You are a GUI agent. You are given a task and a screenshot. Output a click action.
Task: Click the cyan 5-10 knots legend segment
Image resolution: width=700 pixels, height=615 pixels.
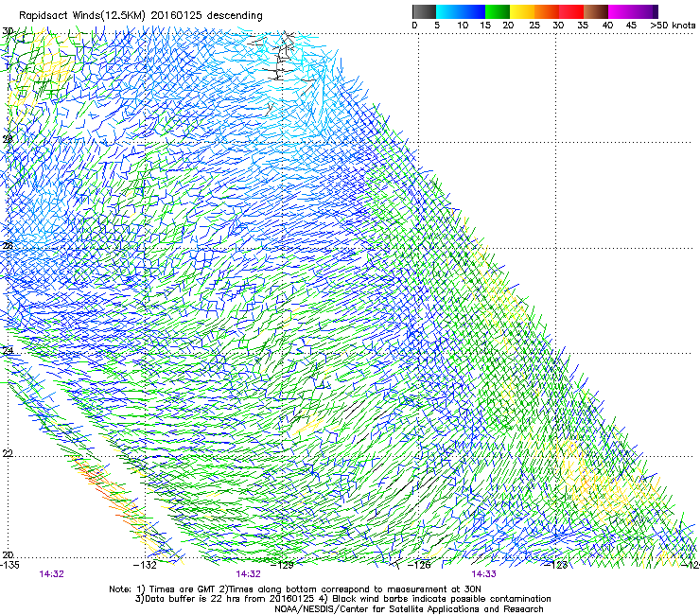pos(447,11)
